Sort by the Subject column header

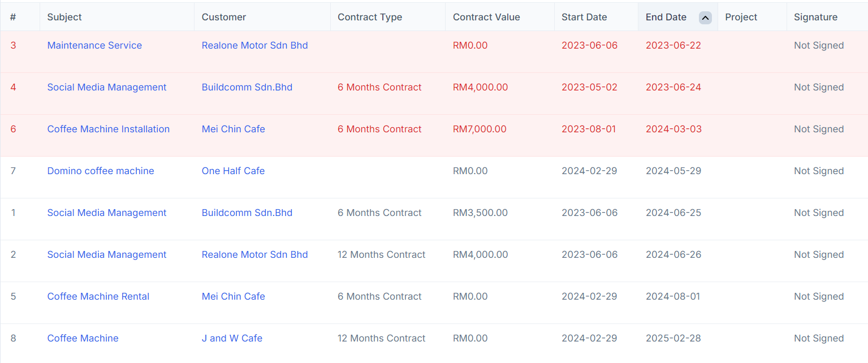coord(64,17)
